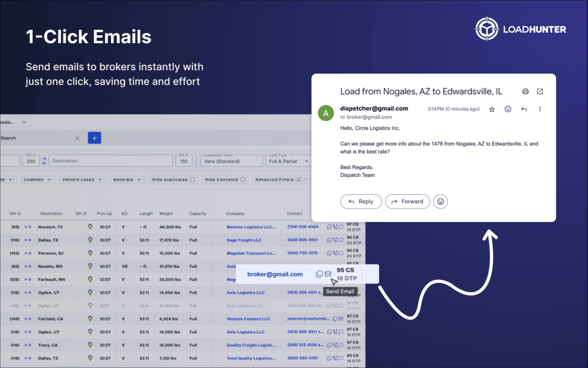Open Google Maps pin for Neosho, MO row
588x368 pixels.
(x=90, y=266)
